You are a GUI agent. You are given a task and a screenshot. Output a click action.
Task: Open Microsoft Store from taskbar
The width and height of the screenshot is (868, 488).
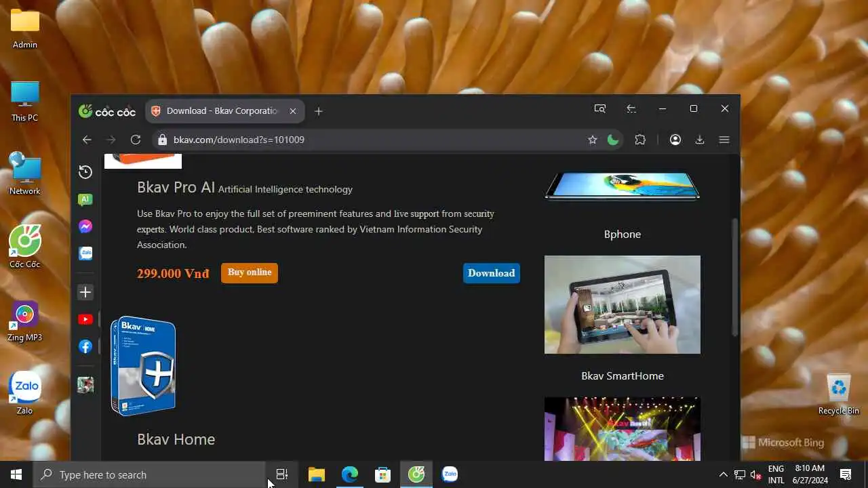pos(383,474)
